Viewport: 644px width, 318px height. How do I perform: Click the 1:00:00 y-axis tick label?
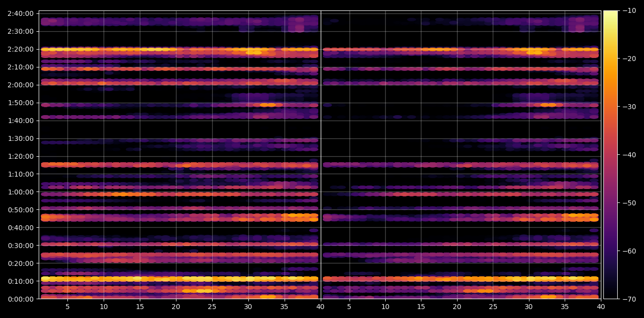point(21,191)
